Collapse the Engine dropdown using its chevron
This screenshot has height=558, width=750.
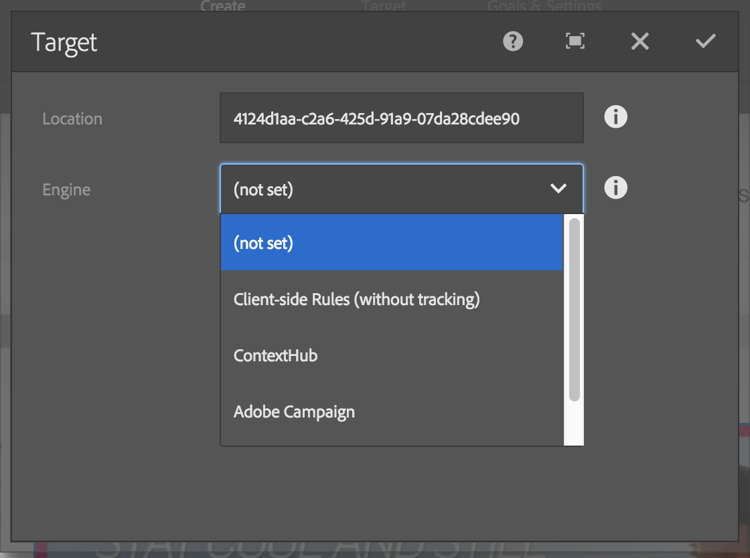[x=558, y=188]
